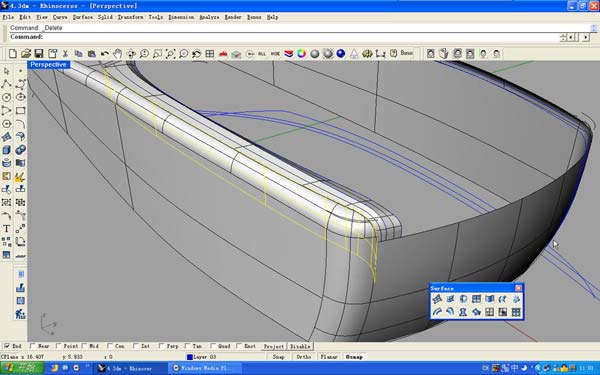
Task: Save the model with the floppy disk icon
Action: click(x=39, y=54)
